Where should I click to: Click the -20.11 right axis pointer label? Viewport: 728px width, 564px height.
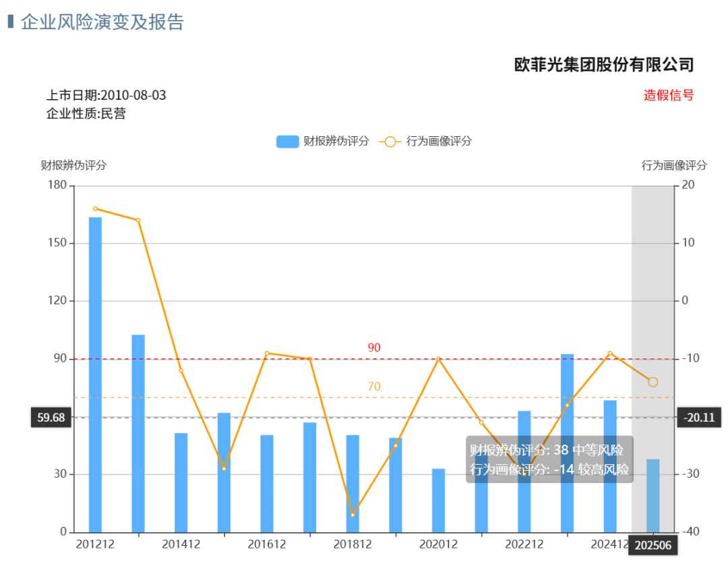tap(699, 418)
